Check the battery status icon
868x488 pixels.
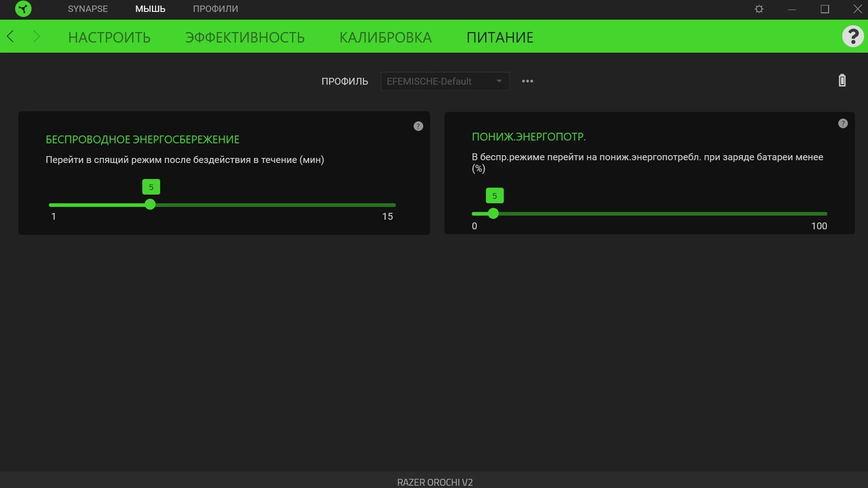pos(842,81)
